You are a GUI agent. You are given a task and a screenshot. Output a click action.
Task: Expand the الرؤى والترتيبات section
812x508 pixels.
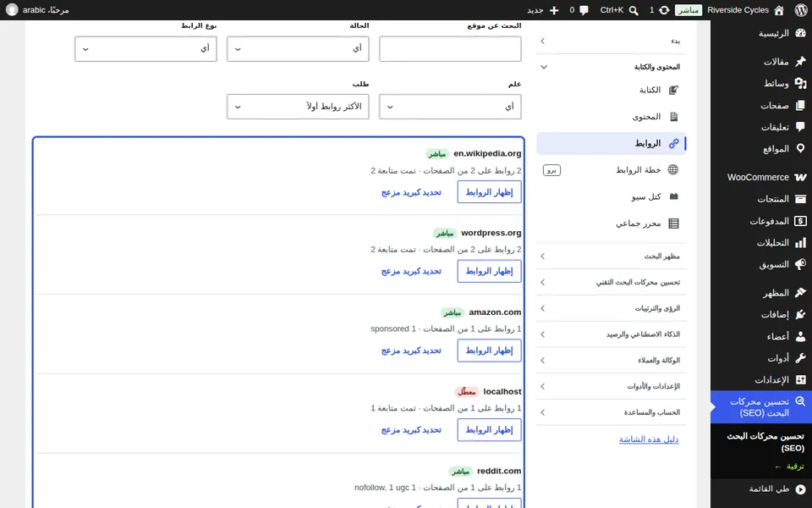(612, 308)
